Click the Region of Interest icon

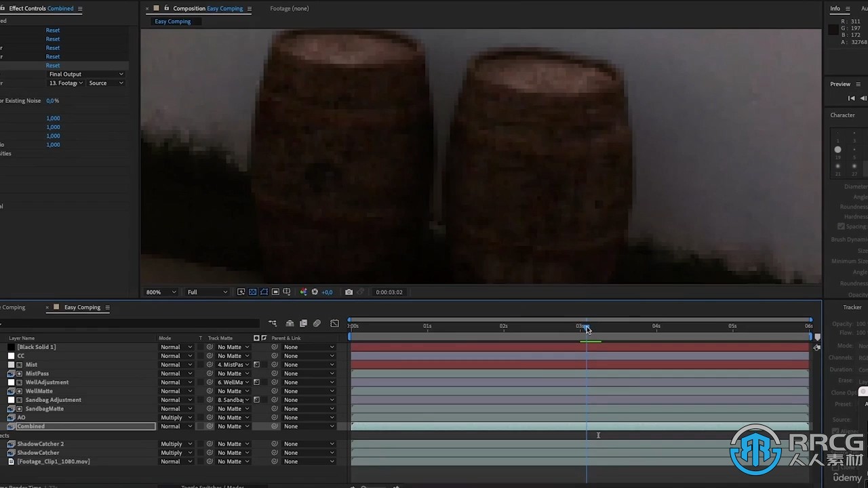pyautogui.click(x=275, y=292)
